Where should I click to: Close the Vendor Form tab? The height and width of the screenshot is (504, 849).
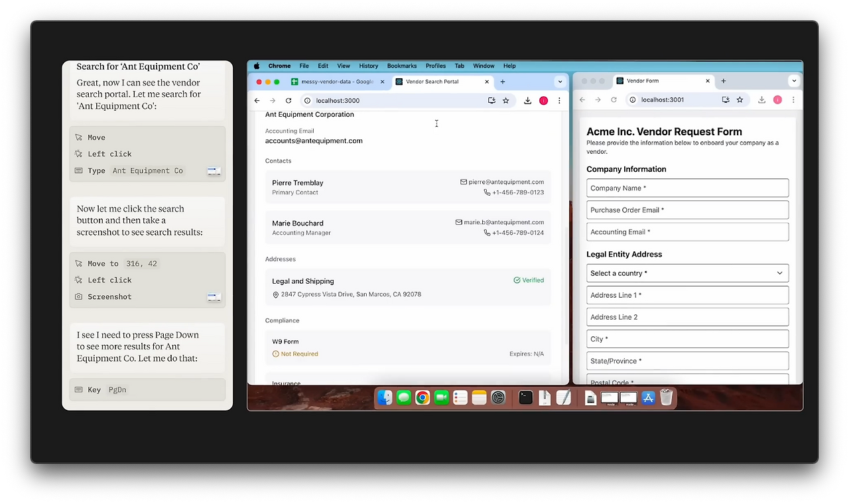click(708, 81)
